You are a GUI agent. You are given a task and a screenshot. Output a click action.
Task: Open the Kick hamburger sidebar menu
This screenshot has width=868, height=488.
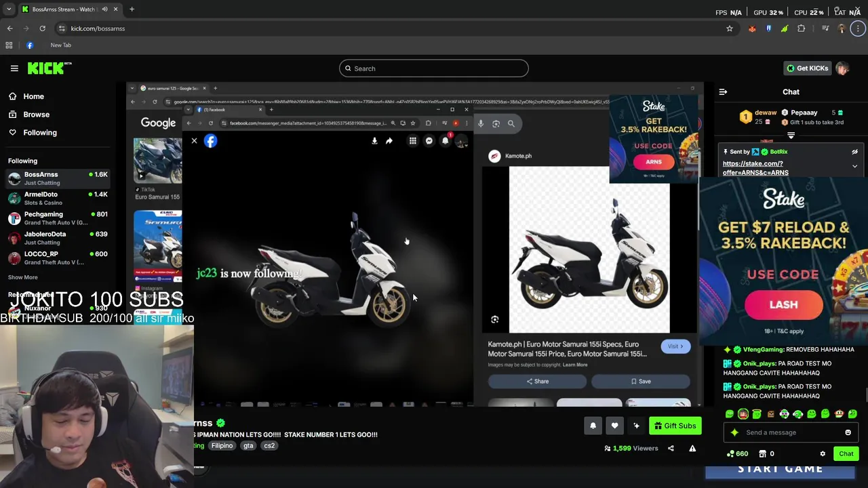pos(14,68)
